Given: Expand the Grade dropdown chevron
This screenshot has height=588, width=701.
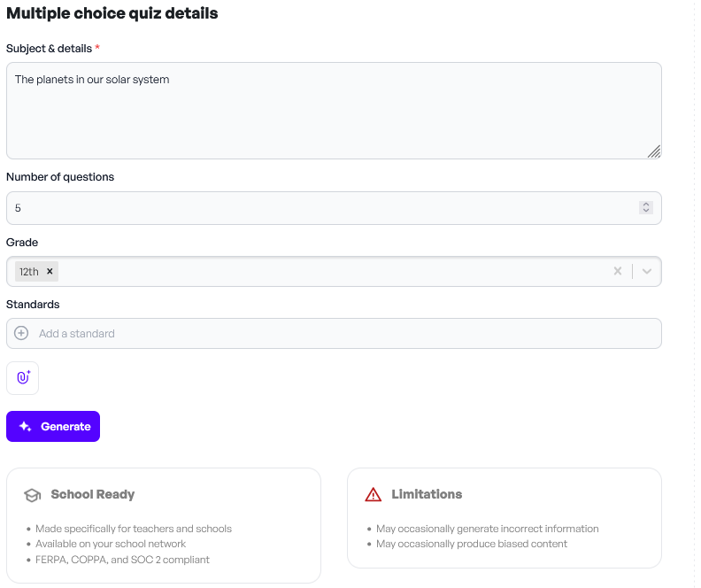Looking at the screenshot, I should tap(647, 271).
